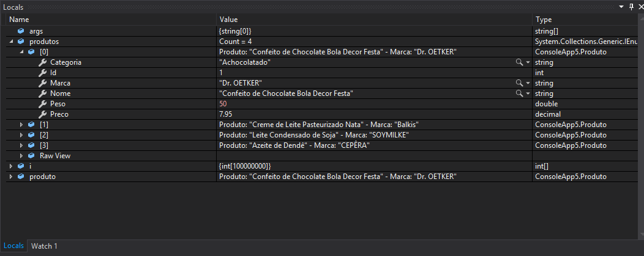Select the Creme de Leite Pasteurizado Nata value
Image resolution: width=644 pixels, height=256 pixels.
(319, 125)
